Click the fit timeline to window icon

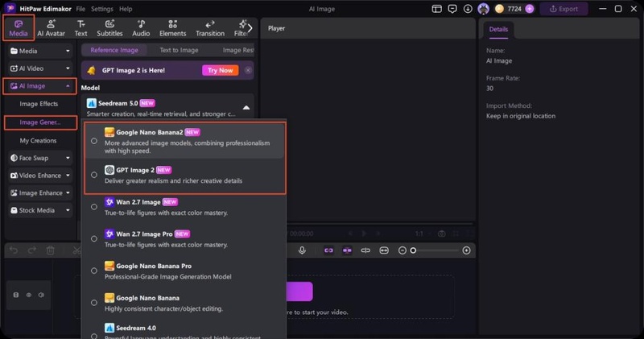pos(384,250)
